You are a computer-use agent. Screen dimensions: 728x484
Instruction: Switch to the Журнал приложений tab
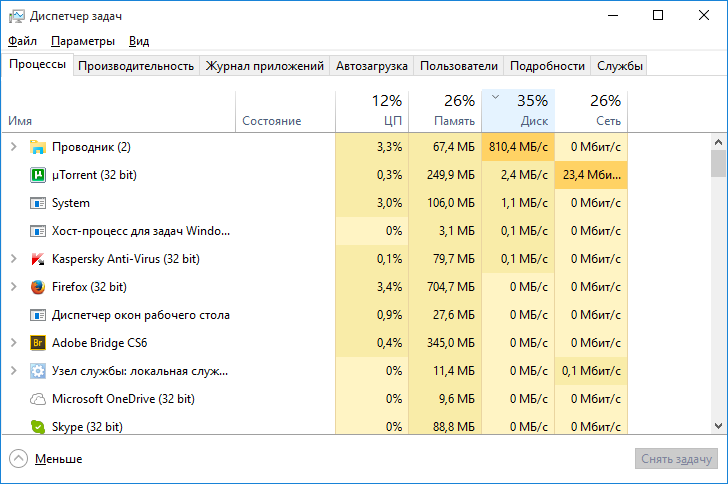pyautogui.click(x=265, y=66)
